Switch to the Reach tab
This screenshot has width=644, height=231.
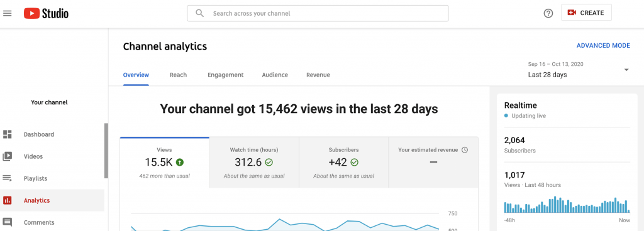178,75
